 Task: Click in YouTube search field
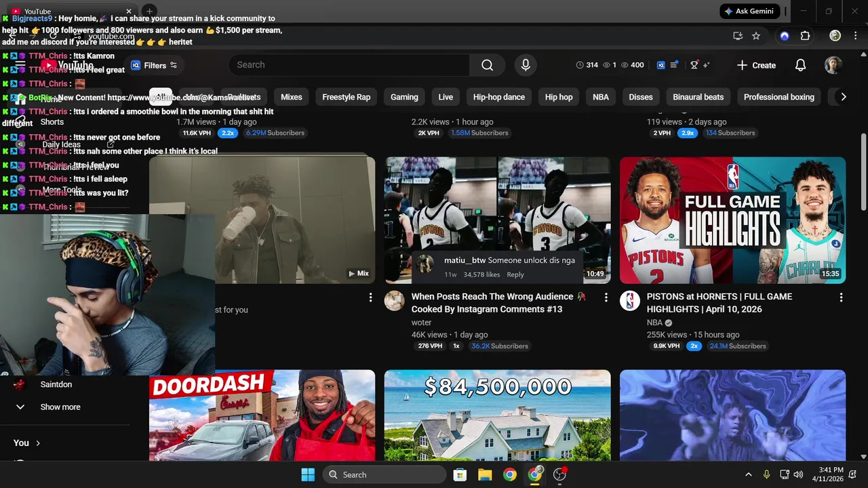(x=349, y=65)
